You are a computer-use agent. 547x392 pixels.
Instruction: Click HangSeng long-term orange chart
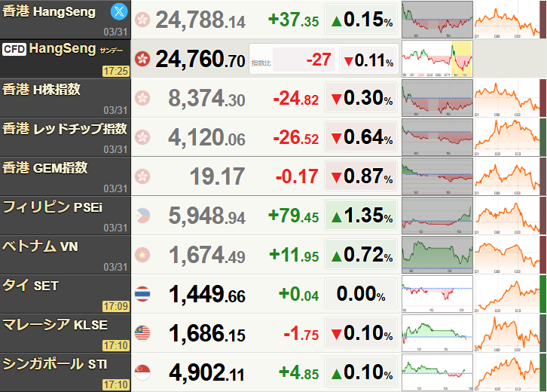pyautogui.click(x=506, y=20)
